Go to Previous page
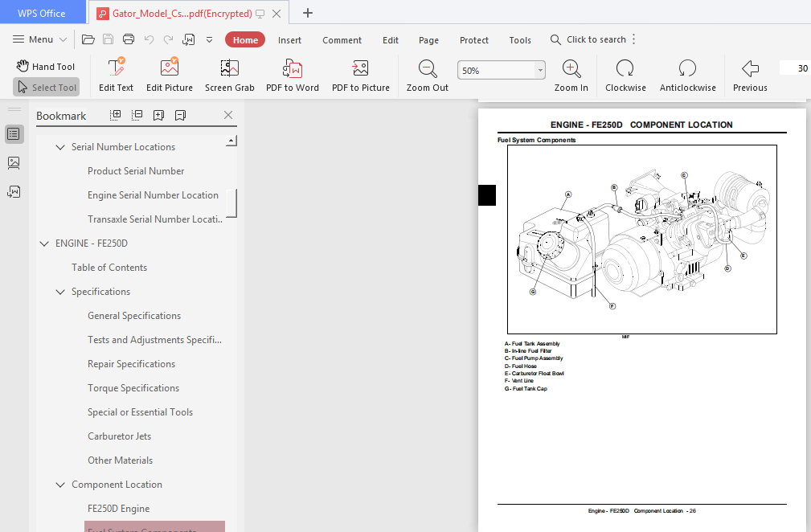 (x=750, y=76)
